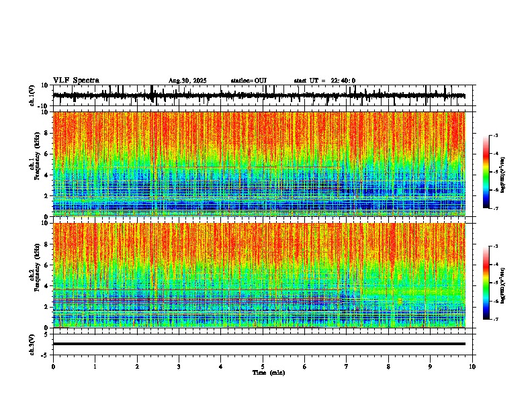This screenshot has height=411, width=532.
Task: Click the "8" tick on Time axis
Action: coord(388,367)
